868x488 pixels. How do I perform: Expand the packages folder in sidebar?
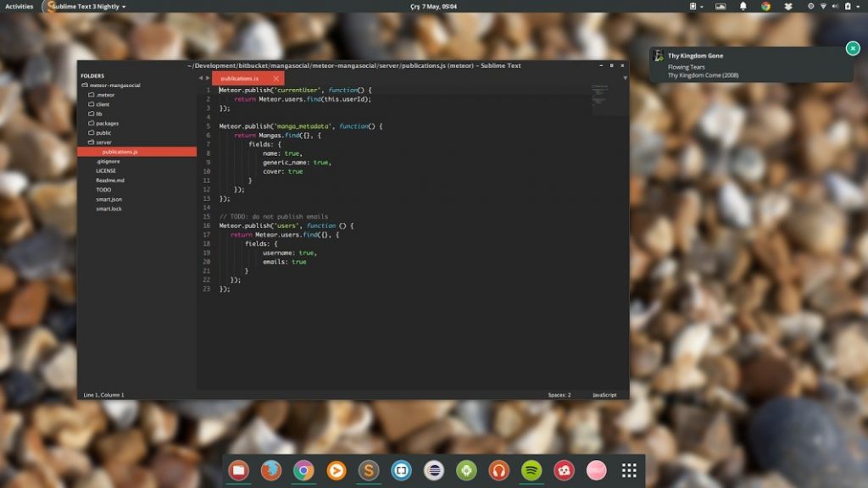click(x=107, y=123)
